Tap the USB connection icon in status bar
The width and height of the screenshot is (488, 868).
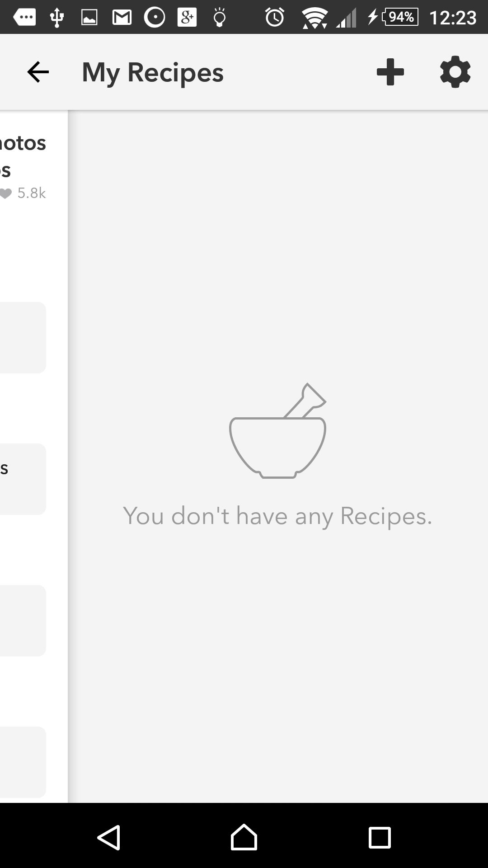pyautogui.click(x=57, y=18)
